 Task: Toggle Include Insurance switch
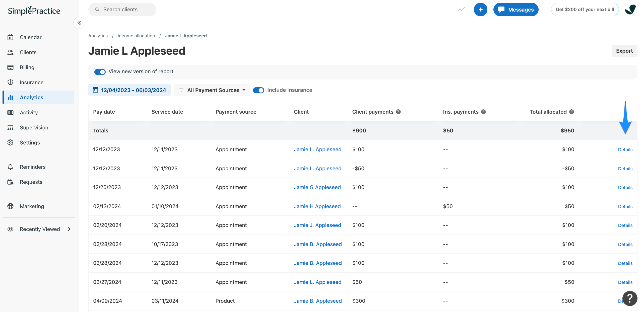tap(259, 90)
